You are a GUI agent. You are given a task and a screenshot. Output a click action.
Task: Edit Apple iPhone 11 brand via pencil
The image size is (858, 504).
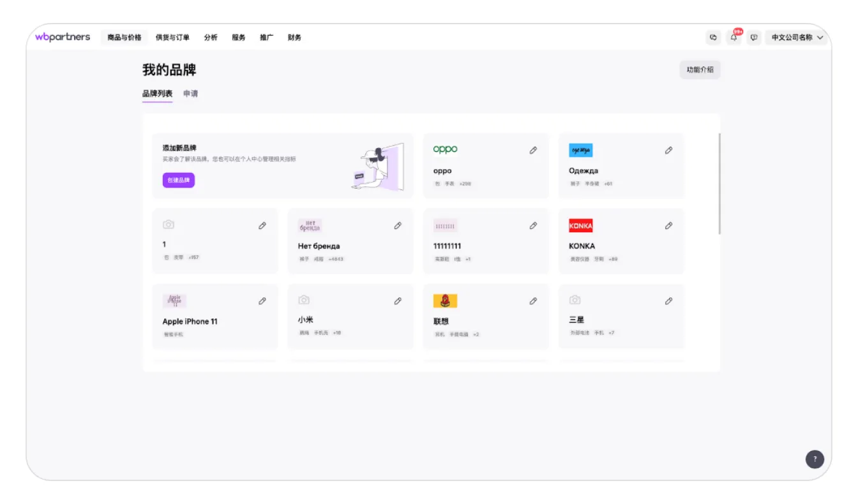click(262, 301)
